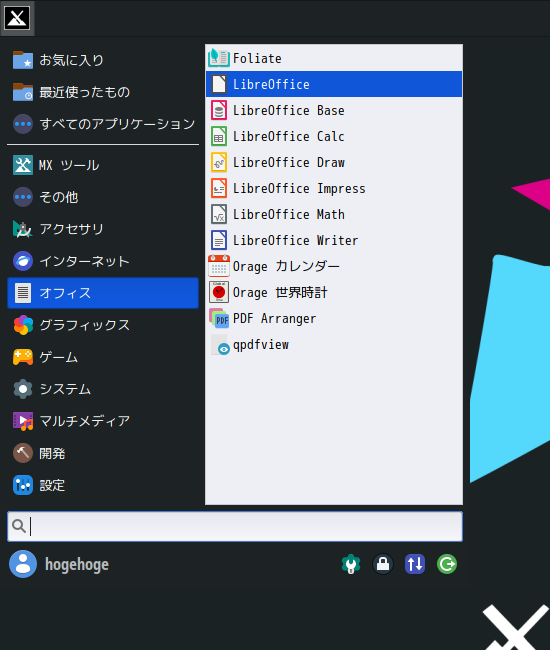Click the search input field
Image resolution: width=550 pixels, height=650 pixels.
coord(235,526)
